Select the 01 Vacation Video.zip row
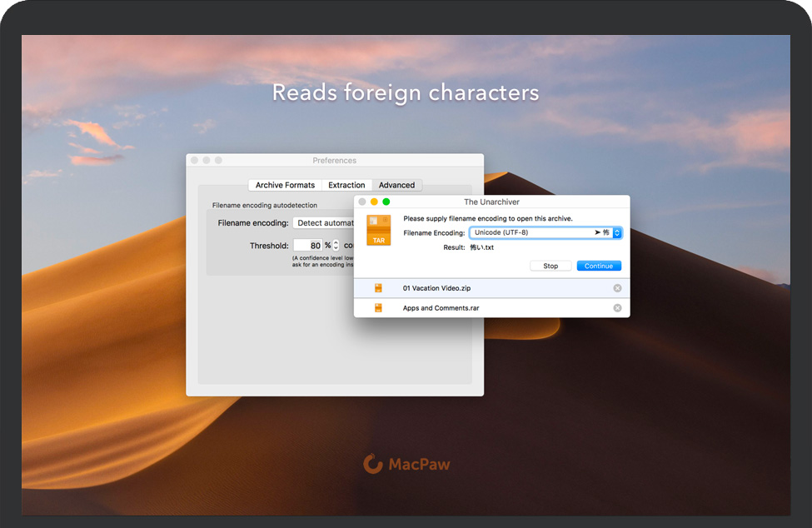 [x=491, y=288]
